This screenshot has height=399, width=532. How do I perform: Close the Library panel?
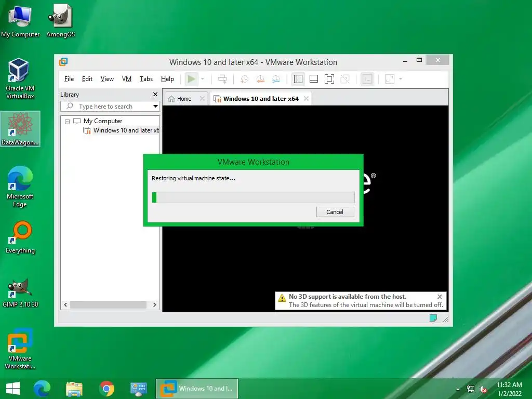[x=155, y=95]
